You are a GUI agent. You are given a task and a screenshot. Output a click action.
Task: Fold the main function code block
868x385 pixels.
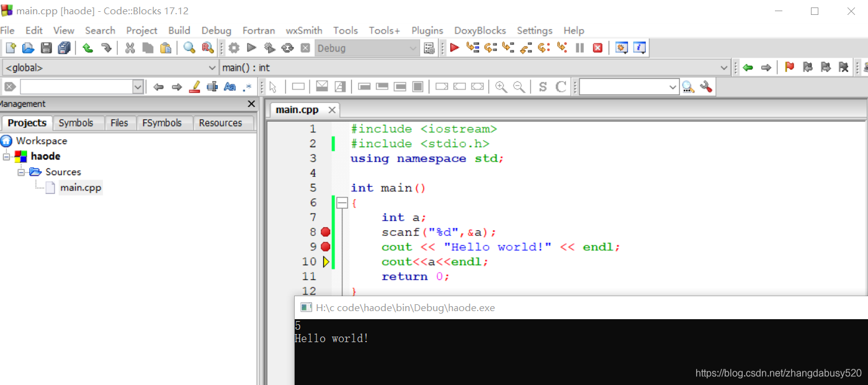coord(342,202)
